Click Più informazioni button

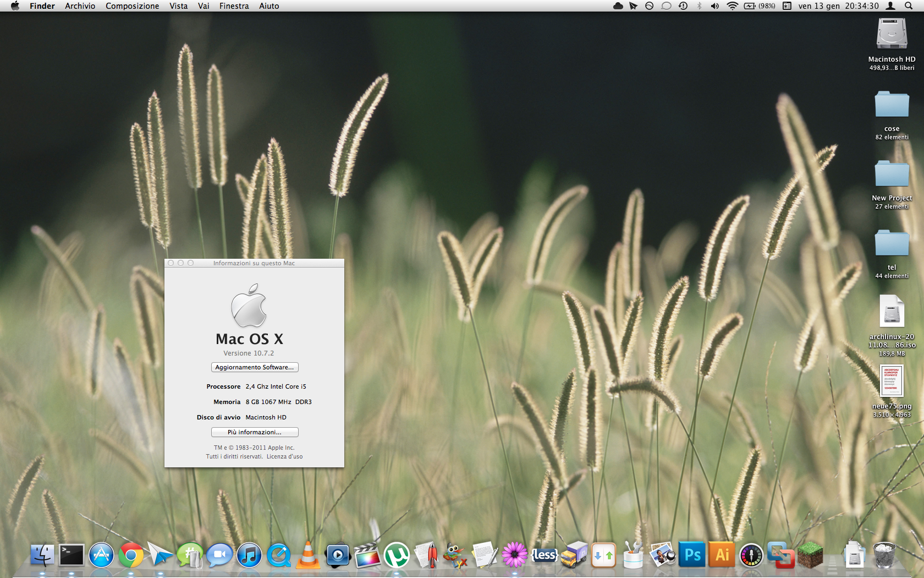[x=255, y=432]
